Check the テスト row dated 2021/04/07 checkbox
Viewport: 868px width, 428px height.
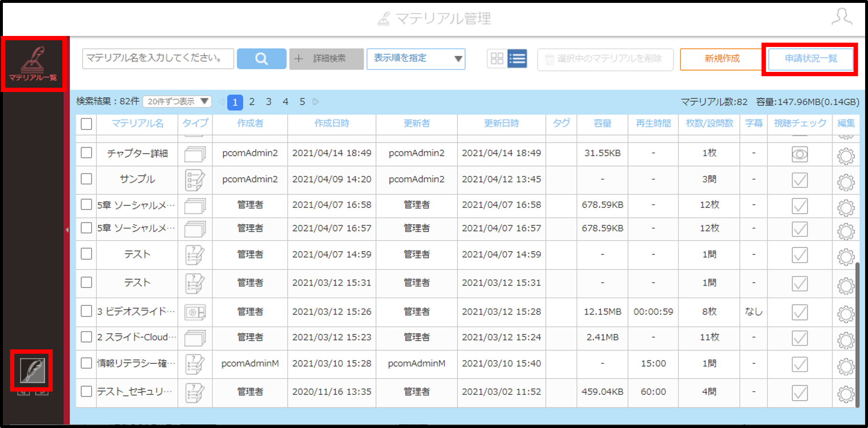click(x=86, y=254)
